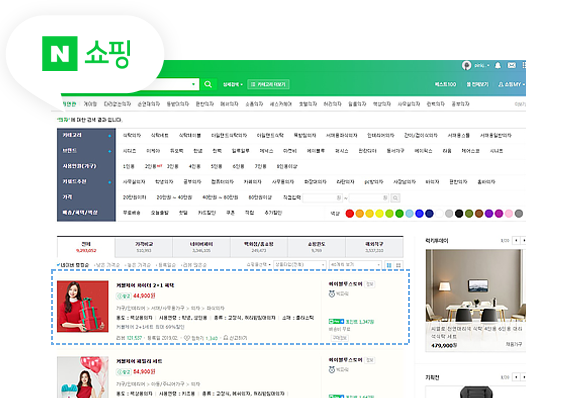The width and height of the screenshot is (575, 418).
Task: Click the price range search magnifier
Action: 395,198
